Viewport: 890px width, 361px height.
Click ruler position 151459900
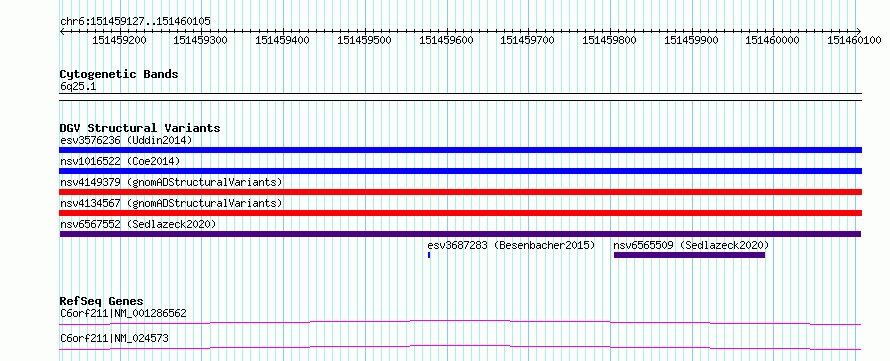(x=691, y=40)
